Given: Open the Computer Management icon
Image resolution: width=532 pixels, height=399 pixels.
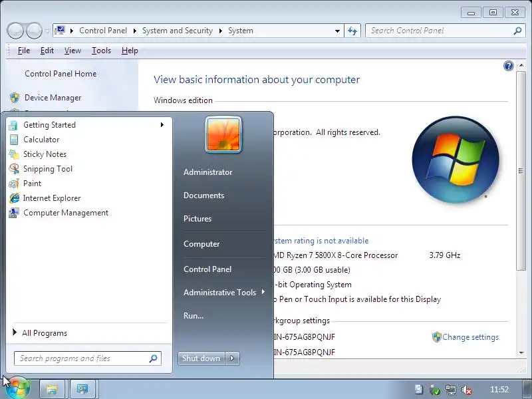Looking at the screenshot, I should [14, 213].
